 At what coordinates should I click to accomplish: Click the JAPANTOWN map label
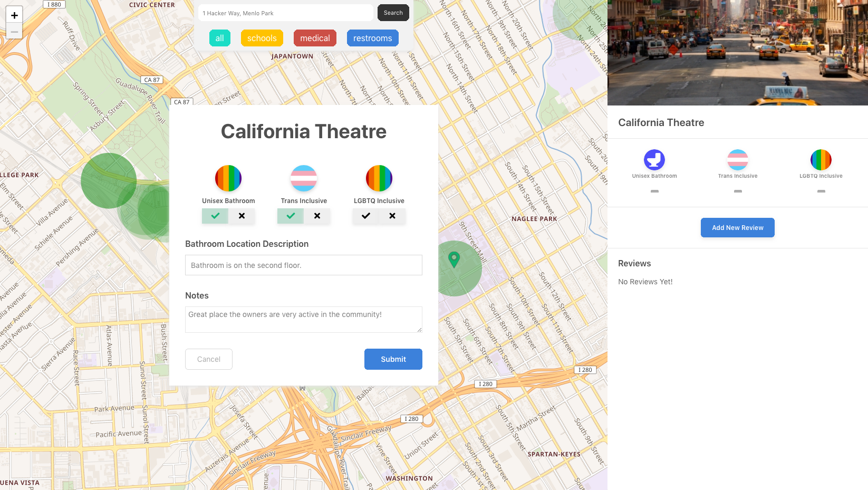292,56
